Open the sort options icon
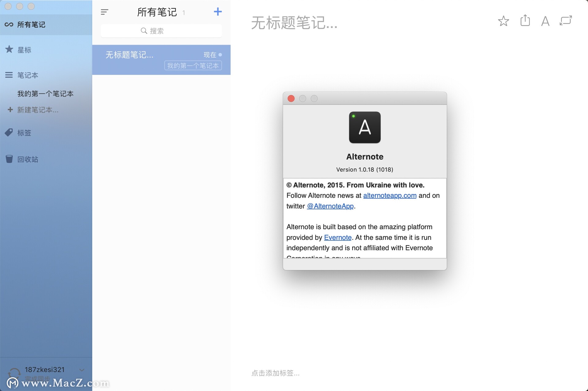The image size is (588, 391). pos(104,12)
